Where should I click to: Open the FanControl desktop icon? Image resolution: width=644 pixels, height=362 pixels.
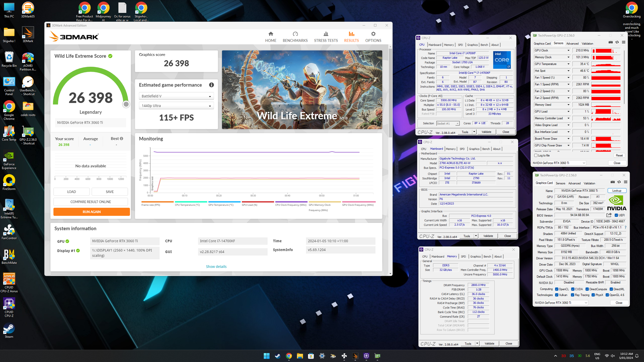9,232
